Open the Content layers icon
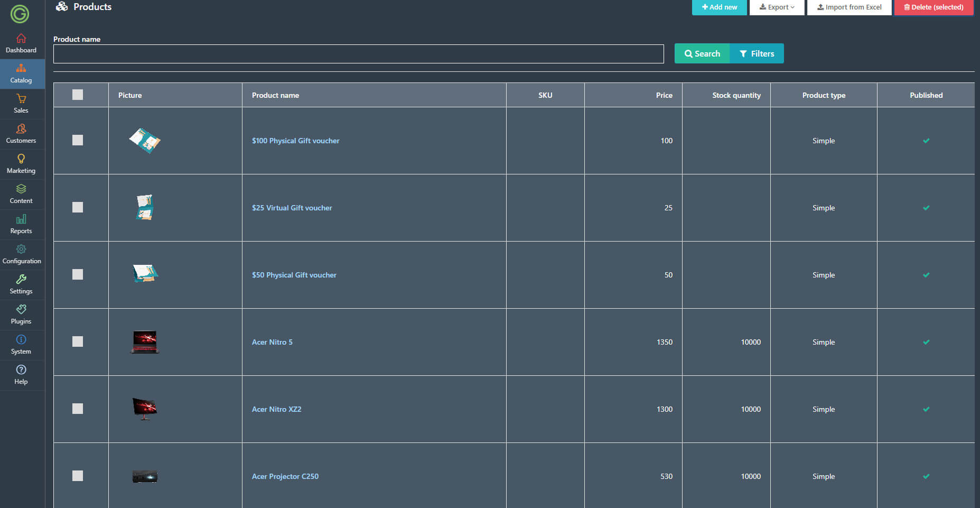980x508 pixels. pos(21,189)
